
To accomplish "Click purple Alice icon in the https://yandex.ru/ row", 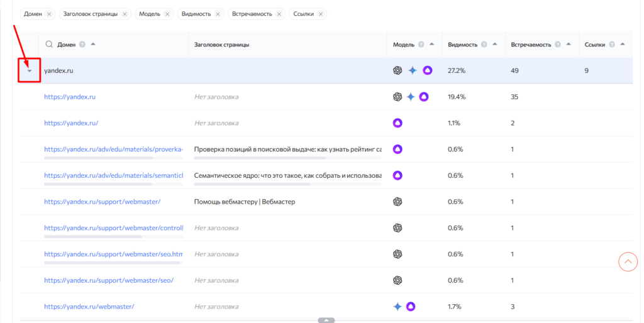I will click(397, 123).
